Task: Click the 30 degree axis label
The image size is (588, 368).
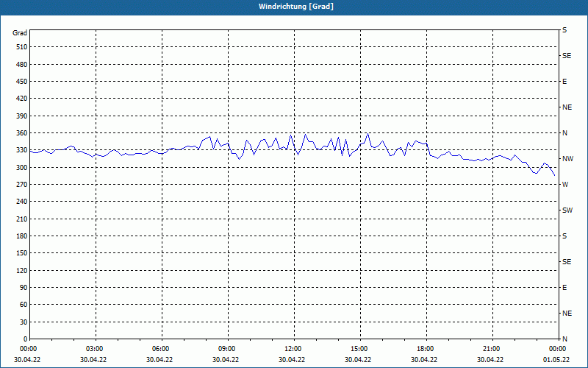Action: pos(24,322)
